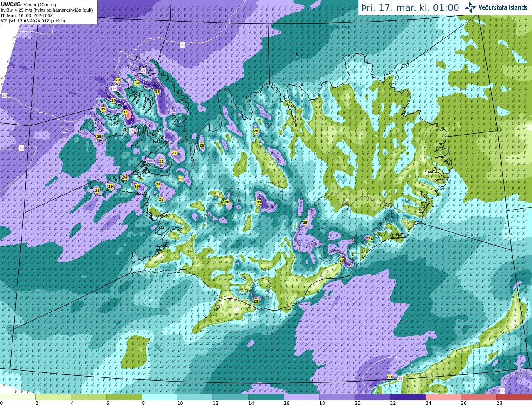Viewport: 532px width, 406px height.
Task: Pick the 22–24 m/s dark indigo legend swatch
Action: [x=408, y=397]
